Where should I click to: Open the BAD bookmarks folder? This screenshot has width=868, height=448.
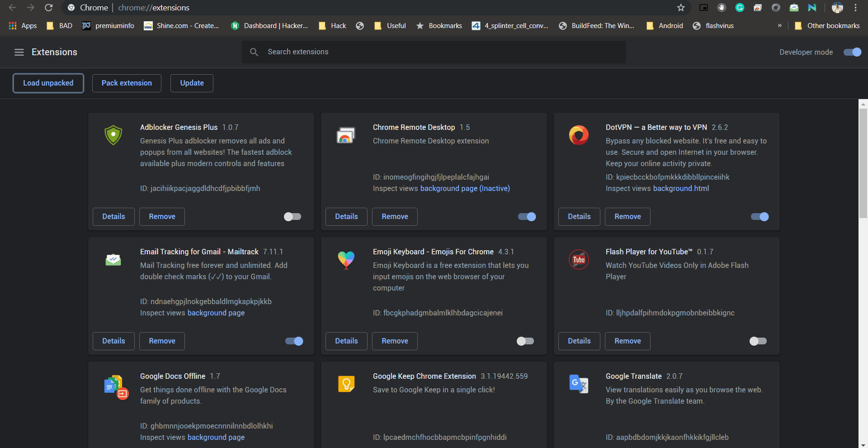tap(59, 26)
